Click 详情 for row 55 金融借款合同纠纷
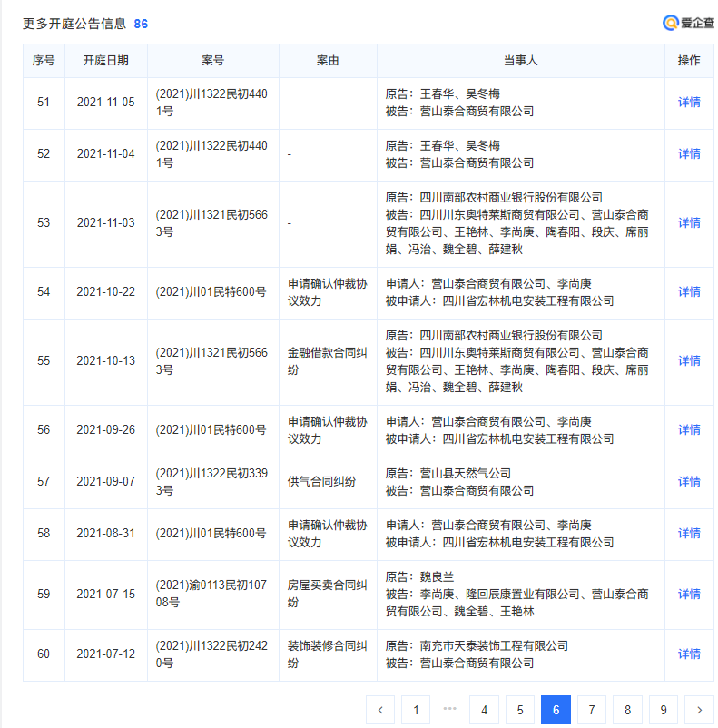This screenshot has height=728, width=718. tap(689, 361)
